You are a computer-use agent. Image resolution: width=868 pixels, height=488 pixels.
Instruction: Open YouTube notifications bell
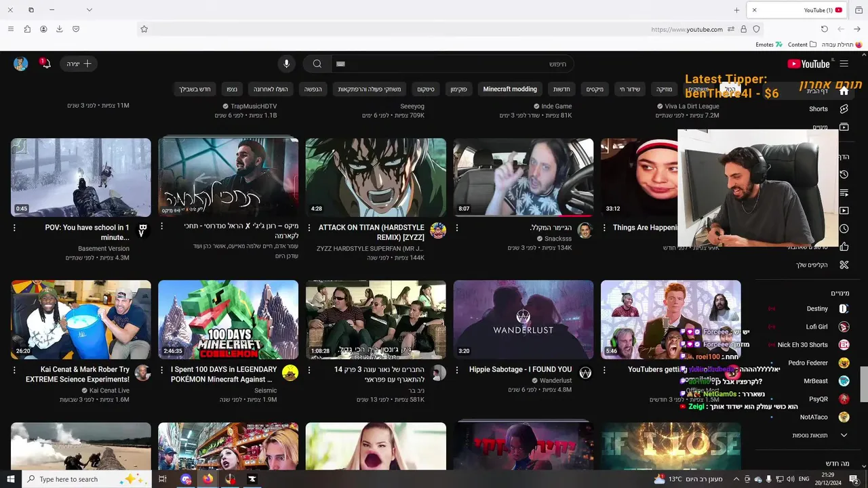click(45, 64)
